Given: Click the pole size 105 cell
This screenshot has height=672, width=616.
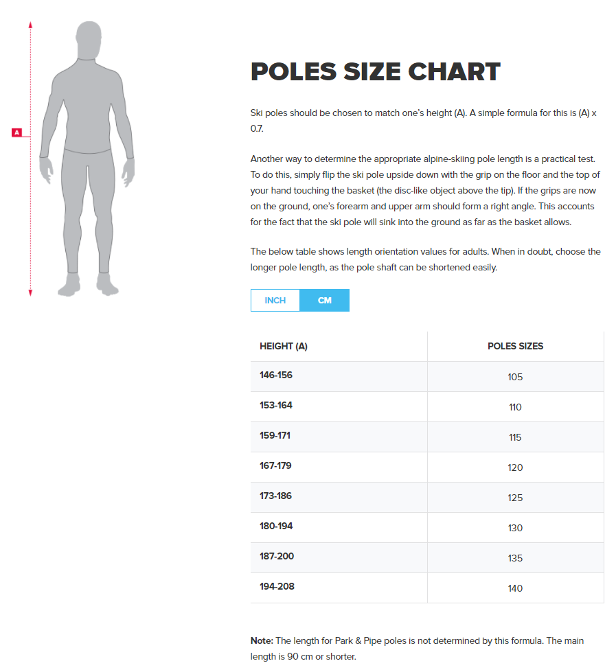Looking at the screenshot, I should coord(515,377).
